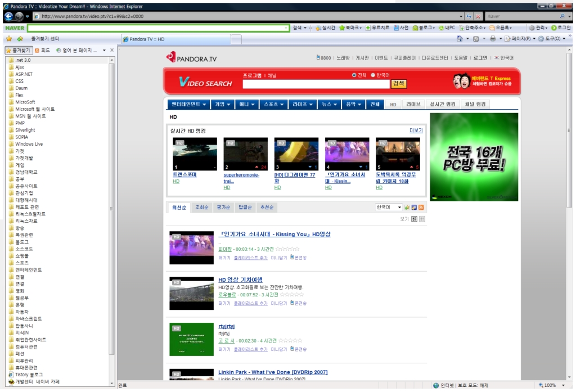Open the 도구(O) tools dropdown

[x=552, y=39]
